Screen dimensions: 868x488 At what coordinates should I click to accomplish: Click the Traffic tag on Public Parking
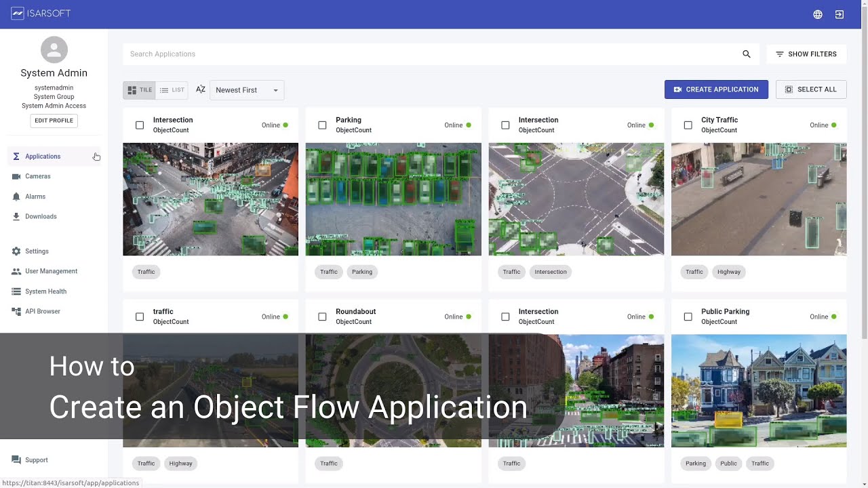(760, 464)
